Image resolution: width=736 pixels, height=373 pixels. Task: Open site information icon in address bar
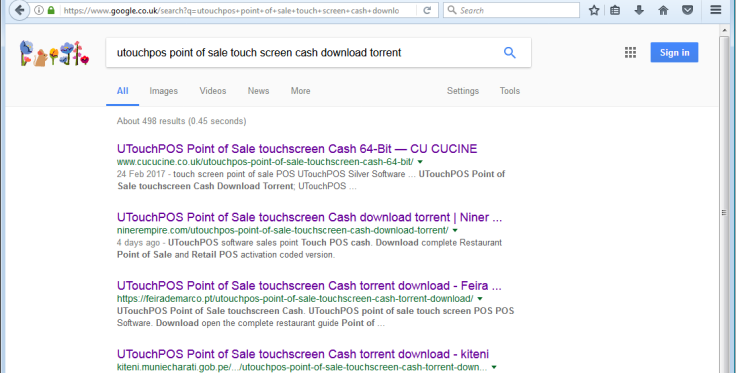click(x=39, y=10)
